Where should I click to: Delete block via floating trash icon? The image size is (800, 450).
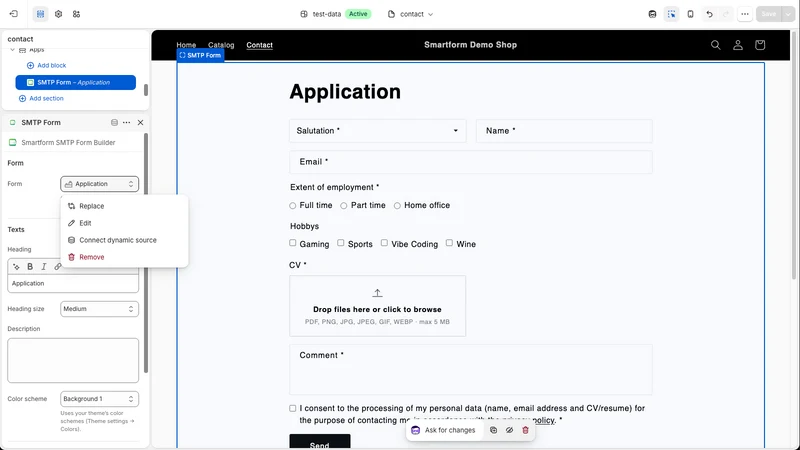tap(525, 430)
